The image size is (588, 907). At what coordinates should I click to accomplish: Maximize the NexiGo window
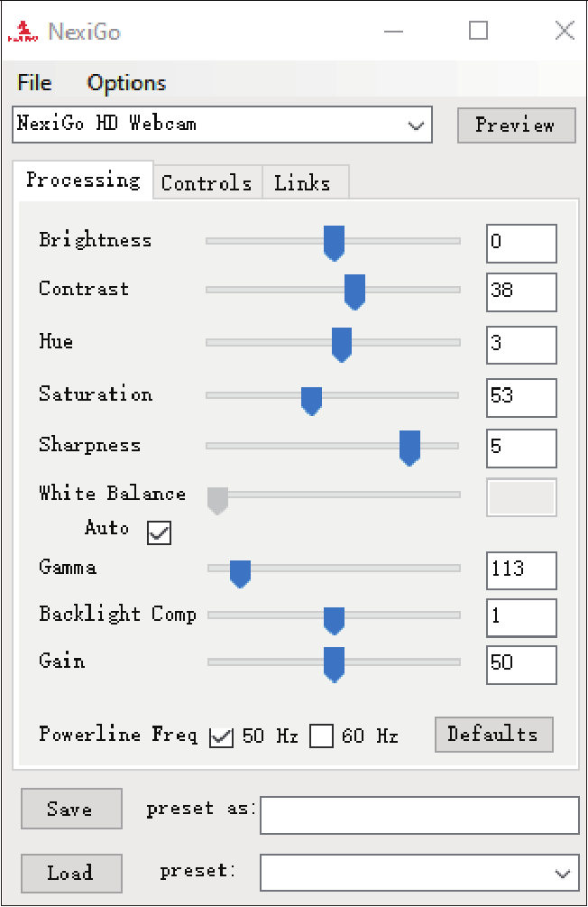point(478,32)
